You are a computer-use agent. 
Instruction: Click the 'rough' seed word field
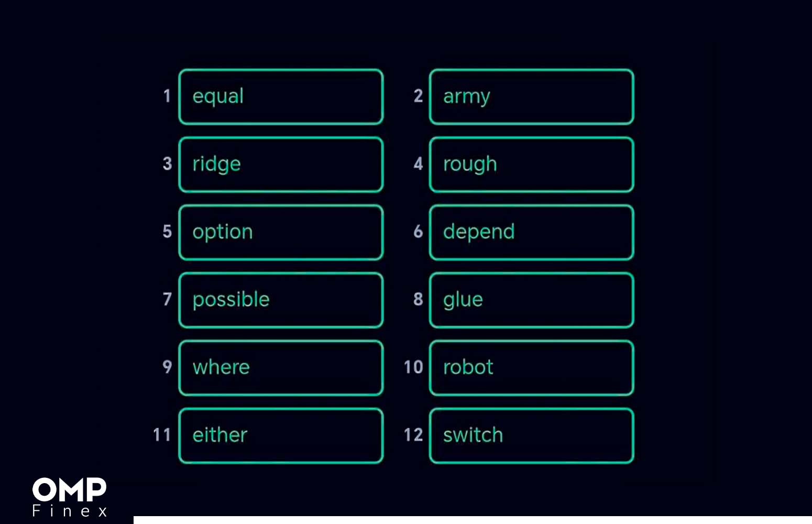pyautogui.click(x=532, y=165)
